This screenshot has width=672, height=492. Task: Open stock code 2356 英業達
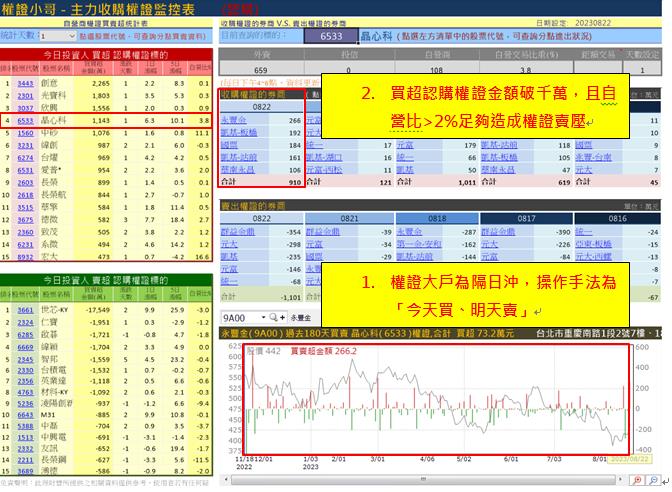[x=25, y=381]
